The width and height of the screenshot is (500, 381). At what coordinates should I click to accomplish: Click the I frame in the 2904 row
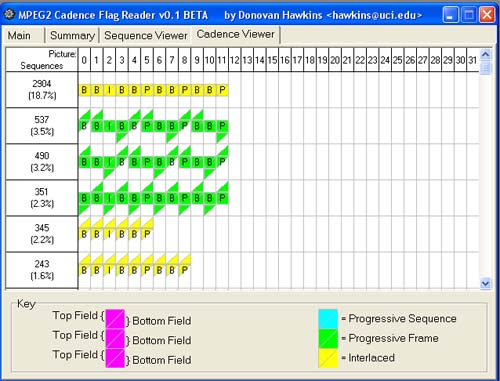click(x=109, y=90)
